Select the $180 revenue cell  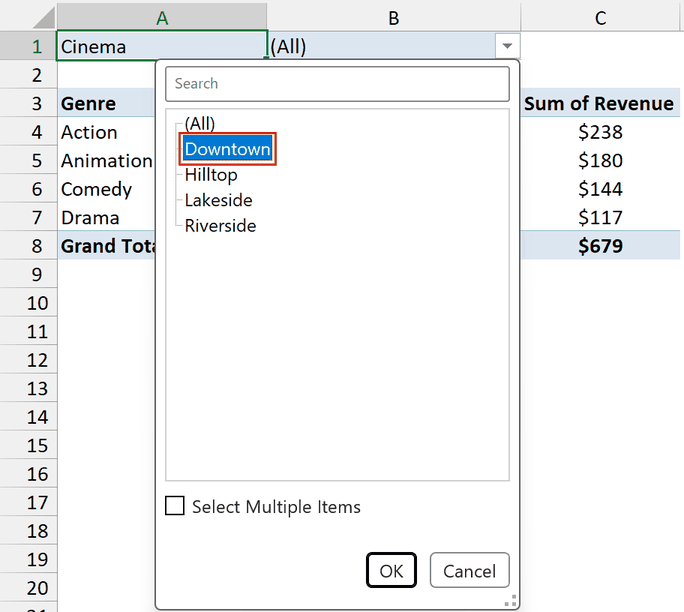(600, 161)
